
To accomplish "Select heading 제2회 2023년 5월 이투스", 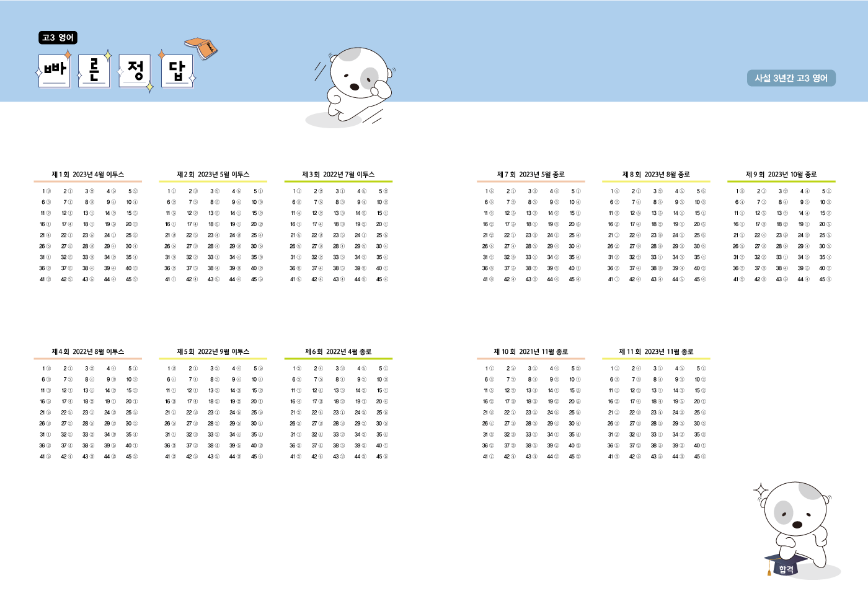I will pyautogui.click(x=213, y=175).
